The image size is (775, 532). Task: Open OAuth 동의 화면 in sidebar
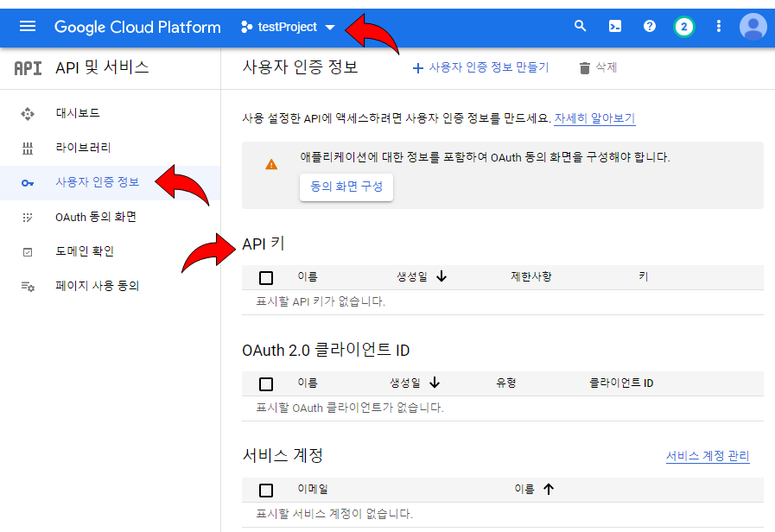click(96, 217)
